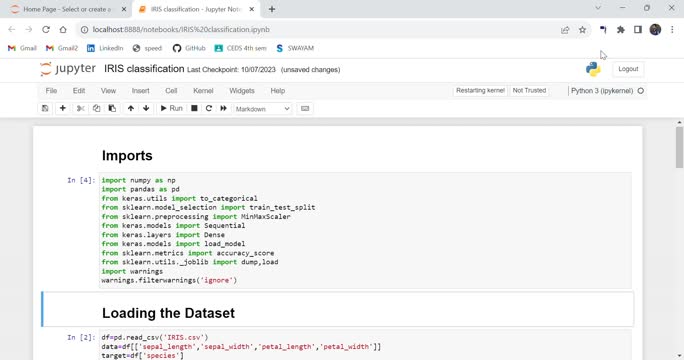Click the GitHub bookmark
This screenshot has height=360, width=684.
pyautogui.click(x=189, y=48)
